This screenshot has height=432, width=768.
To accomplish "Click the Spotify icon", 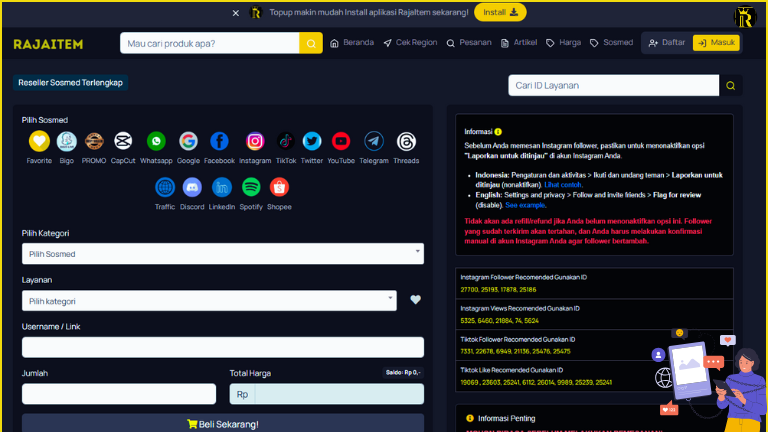I will (x=251, y=187).
